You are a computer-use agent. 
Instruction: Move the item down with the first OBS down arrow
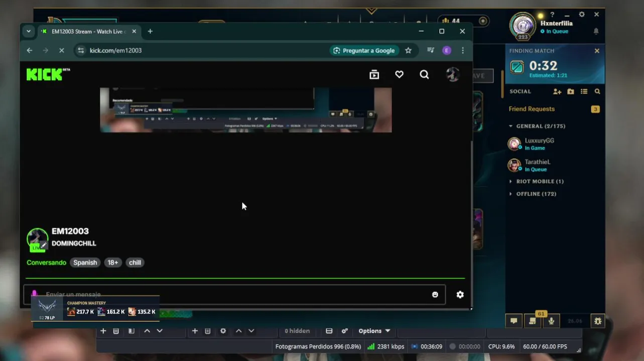click(x=160, y=331)
